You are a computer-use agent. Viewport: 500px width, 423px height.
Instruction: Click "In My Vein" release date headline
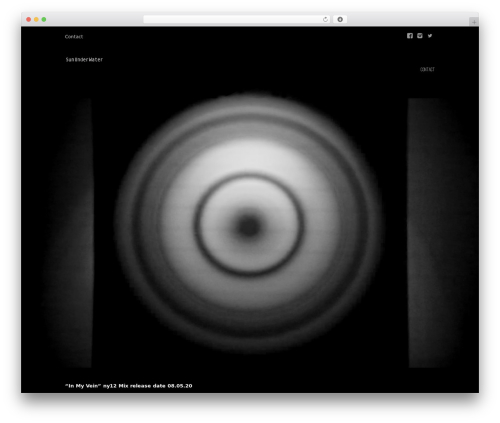tap(129, 386)
